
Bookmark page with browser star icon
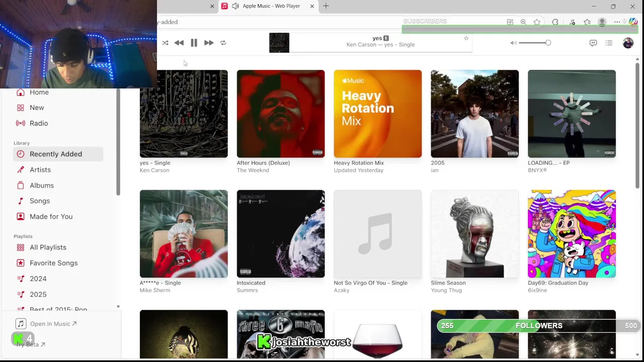click(x=537, y=22)
